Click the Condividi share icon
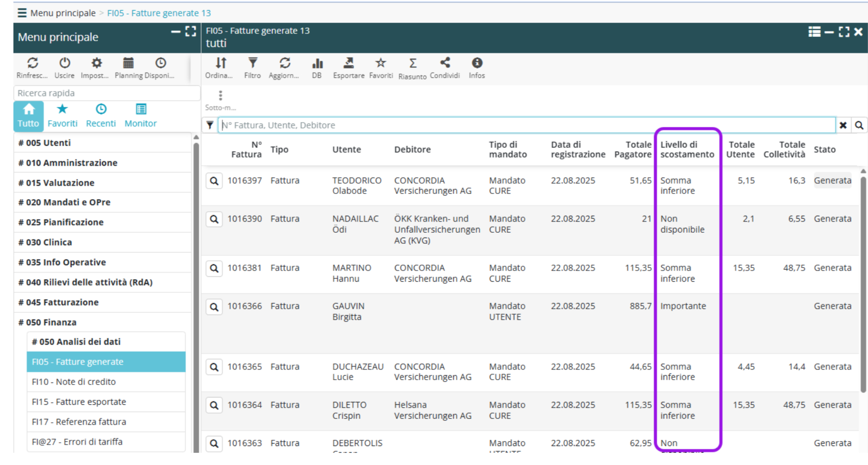The image size is (868, 465). click(445, 64)
